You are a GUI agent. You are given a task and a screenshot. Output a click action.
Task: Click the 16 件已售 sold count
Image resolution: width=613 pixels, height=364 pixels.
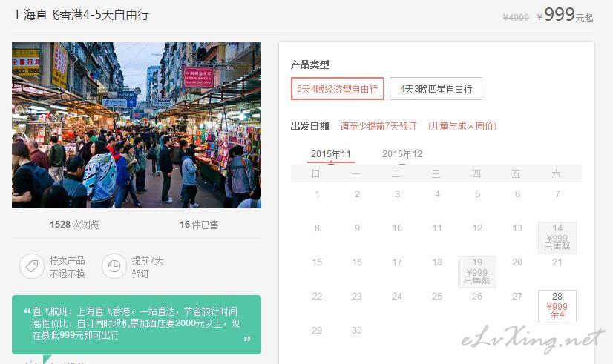point(199,225)
